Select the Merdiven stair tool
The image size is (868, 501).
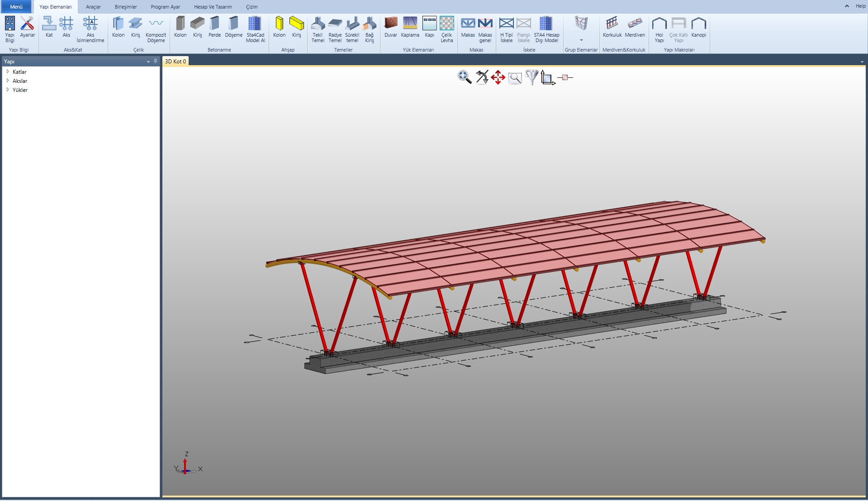click(635, 27)
